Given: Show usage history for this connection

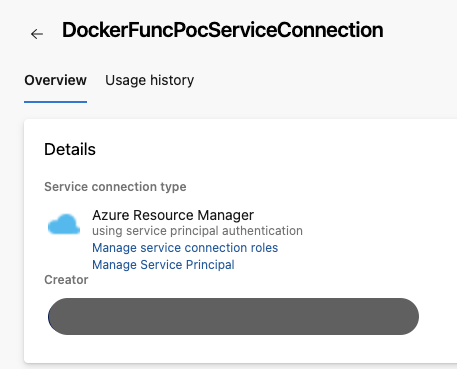Looking at the screenshot, I should click(149, 80).
